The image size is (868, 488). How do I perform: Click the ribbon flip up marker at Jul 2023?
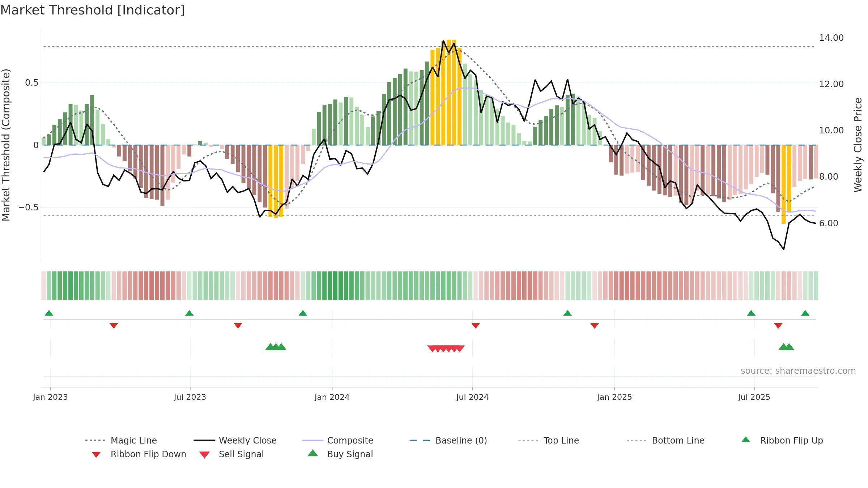click(189, 313)
